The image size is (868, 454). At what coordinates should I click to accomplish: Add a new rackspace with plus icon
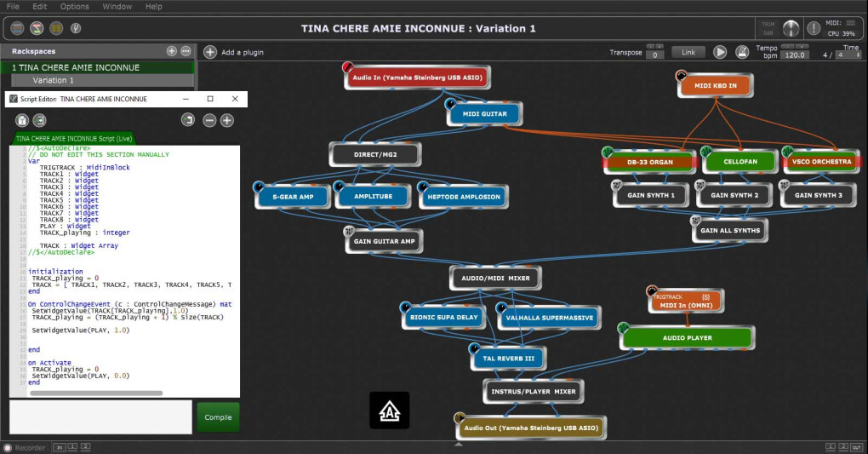click(172, 51)
